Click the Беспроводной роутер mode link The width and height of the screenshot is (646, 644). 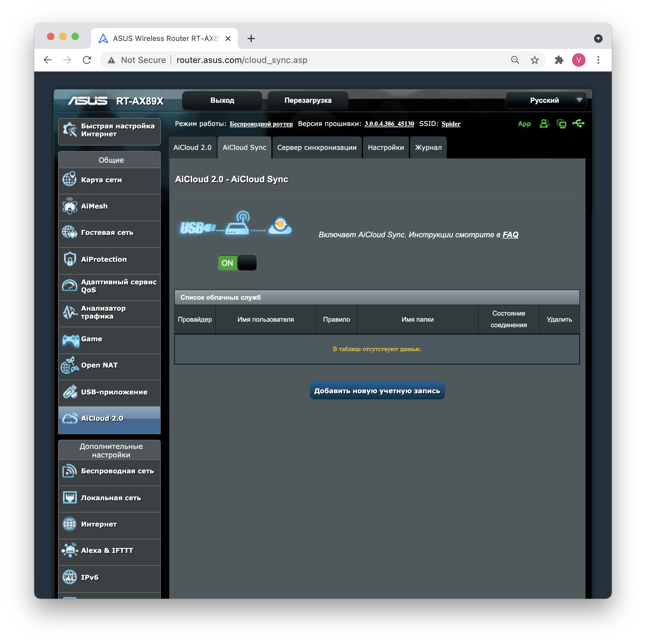(x=261, y=124)
